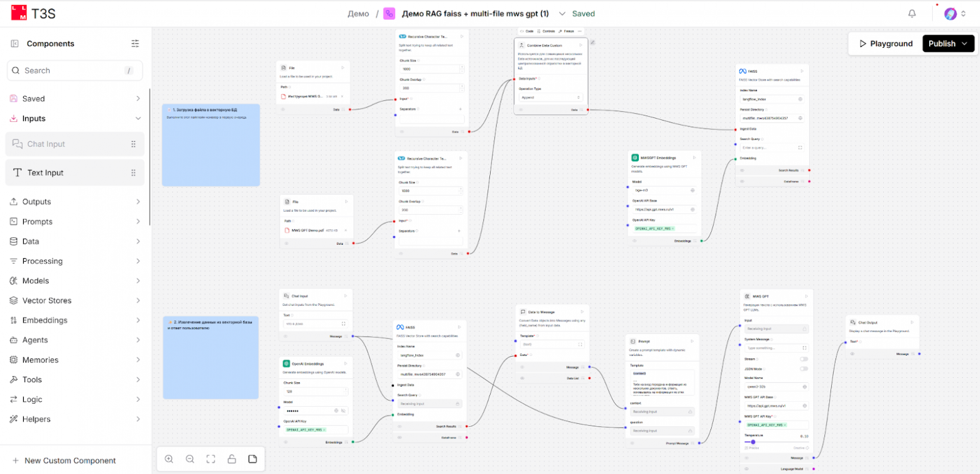Unlock canvas with the lock icon
Screen dimensions: 980x474
tap(232, 459)
